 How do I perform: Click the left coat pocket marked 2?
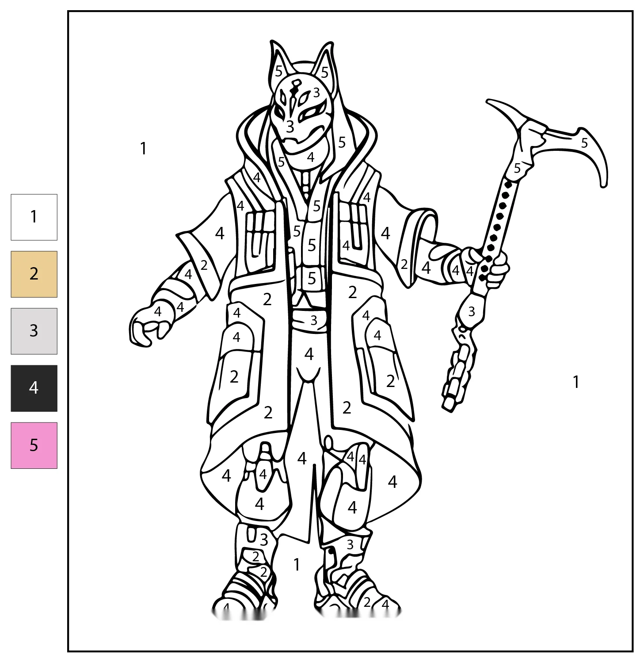[234, 377]
